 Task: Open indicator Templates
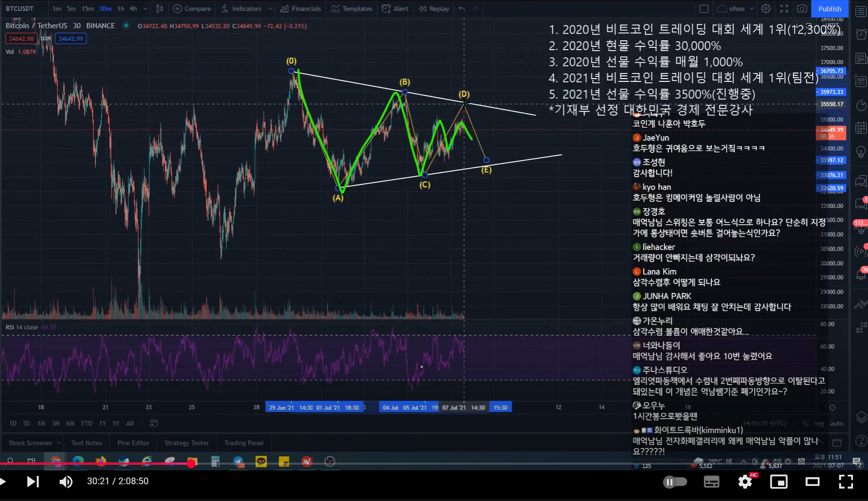click(x=351, y=8)
